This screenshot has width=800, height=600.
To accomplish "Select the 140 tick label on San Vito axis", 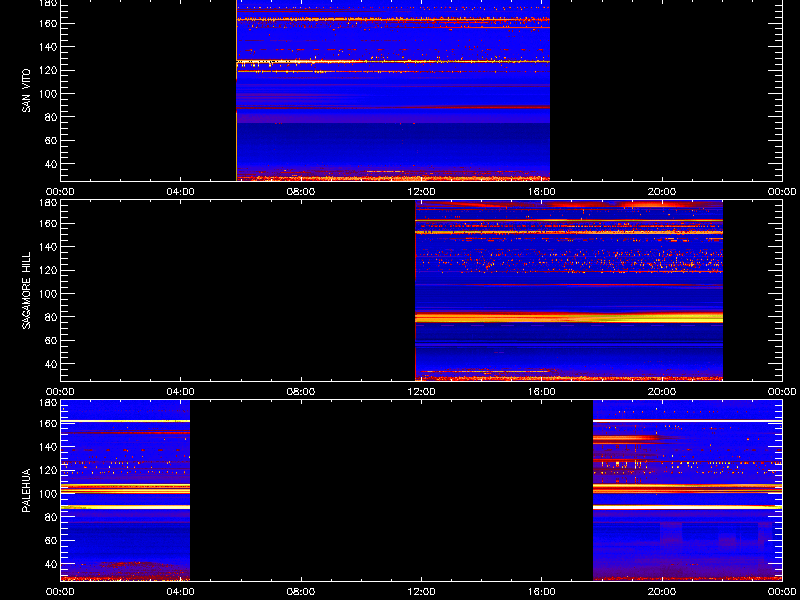I will tap(49, 47).
